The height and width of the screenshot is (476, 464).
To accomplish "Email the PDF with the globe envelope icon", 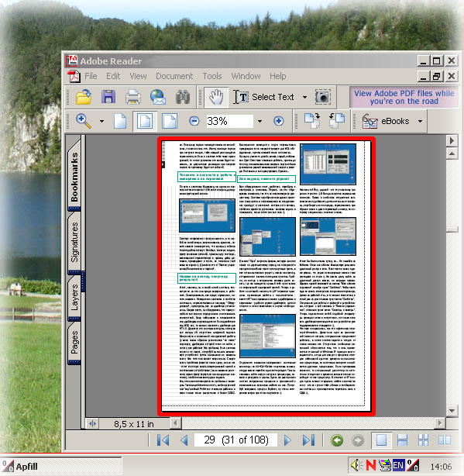I will coord(158,97).
